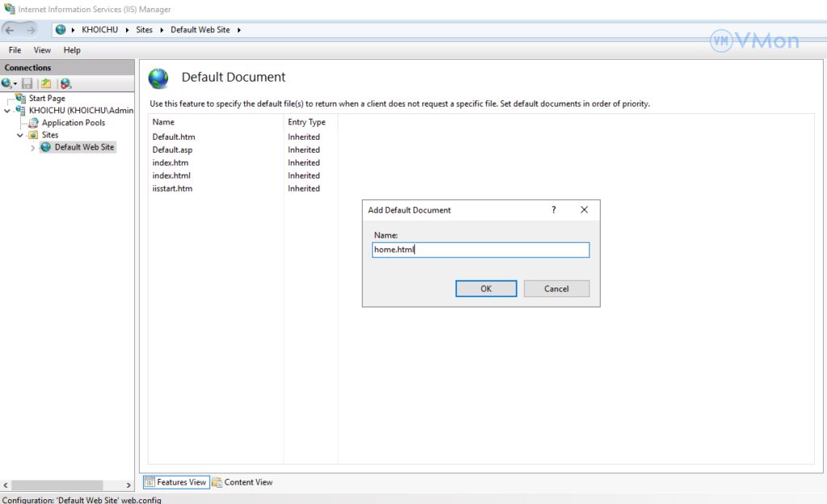Expand the Default Web Site node

point(33,148)
